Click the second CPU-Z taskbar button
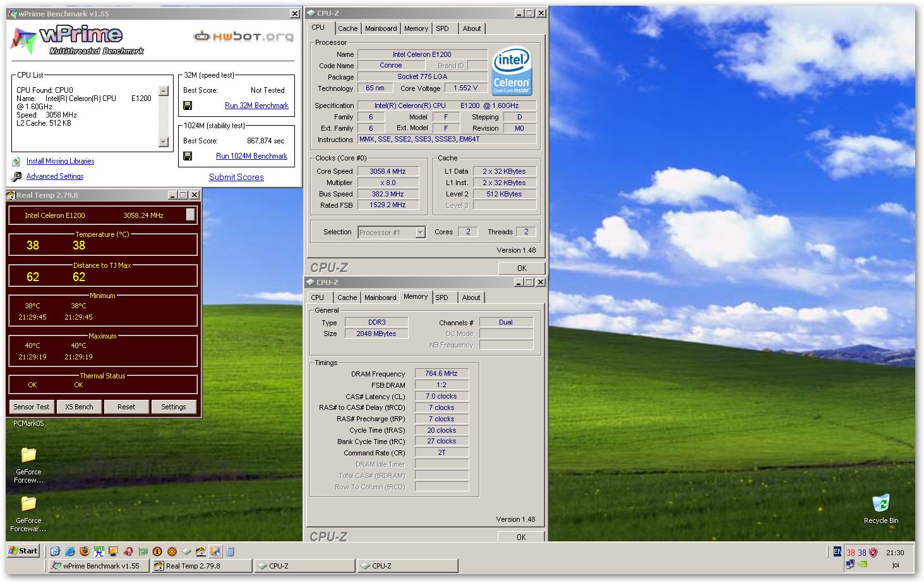The width and height of the screenshot is (924, 583). (407, 566)
